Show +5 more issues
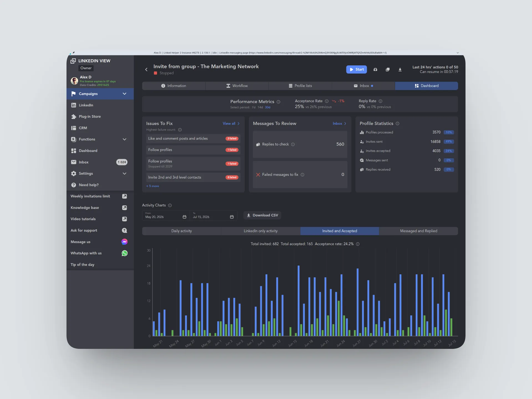The image size is (532, 399). (x=153, y=186)
